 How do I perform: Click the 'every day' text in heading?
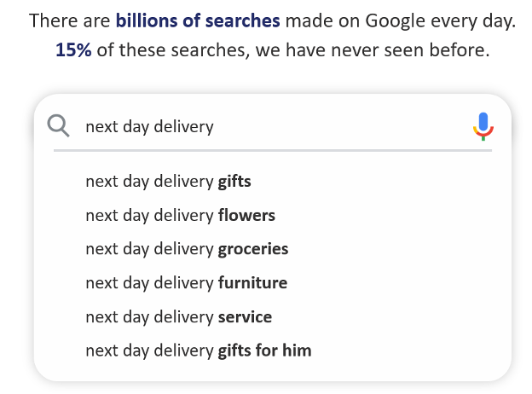pyautogui.click(x=473, y=21)
